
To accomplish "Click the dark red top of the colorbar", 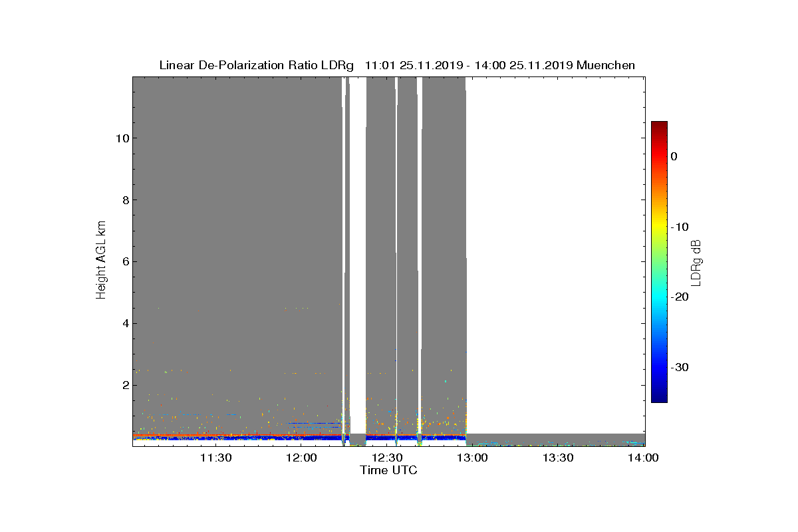I will 659,125.
